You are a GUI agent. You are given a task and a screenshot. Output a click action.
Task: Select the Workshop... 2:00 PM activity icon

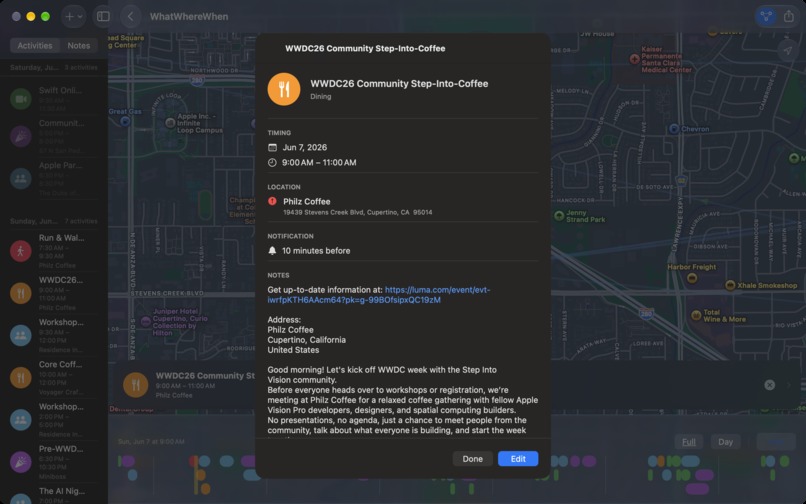coord(21,420)
